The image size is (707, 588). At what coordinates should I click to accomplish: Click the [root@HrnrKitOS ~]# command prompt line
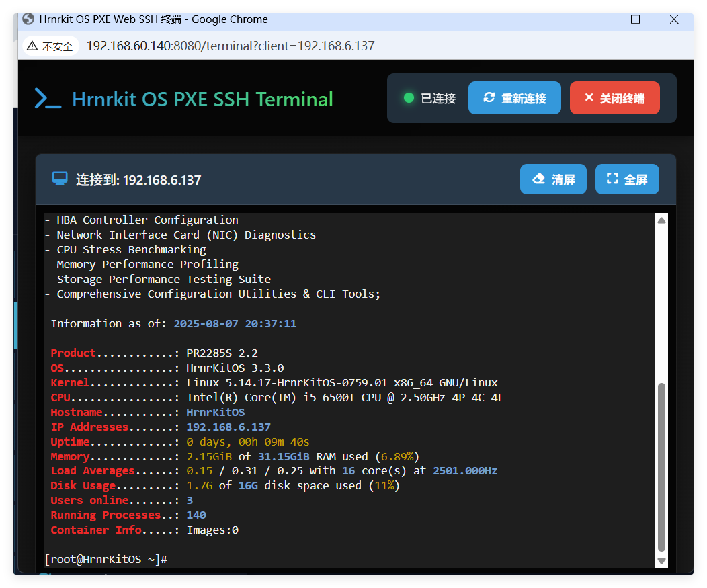coord(106,559)
